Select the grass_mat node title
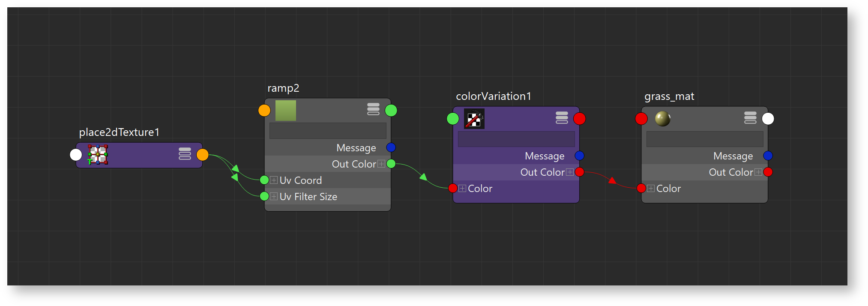This screenshot has height=306, width=868. (669, 96)
